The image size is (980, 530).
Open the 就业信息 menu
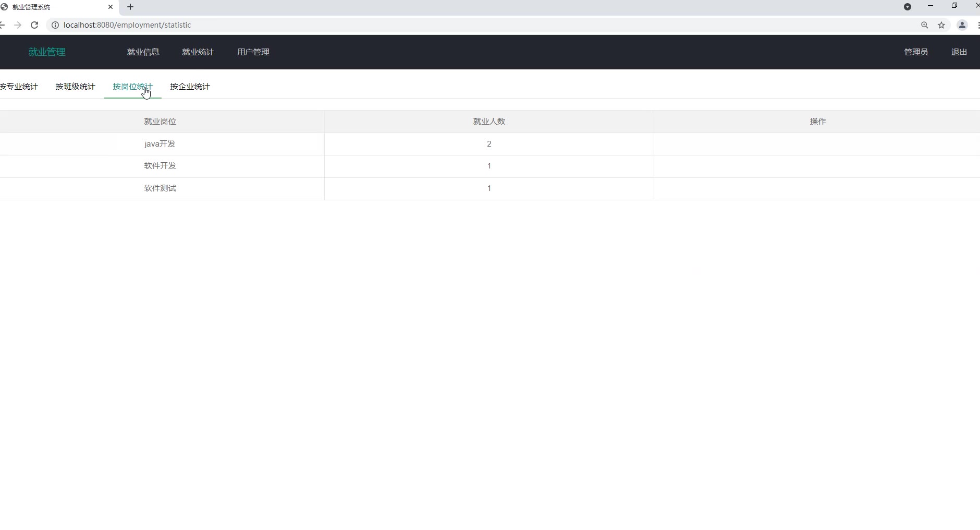point(143,52)
